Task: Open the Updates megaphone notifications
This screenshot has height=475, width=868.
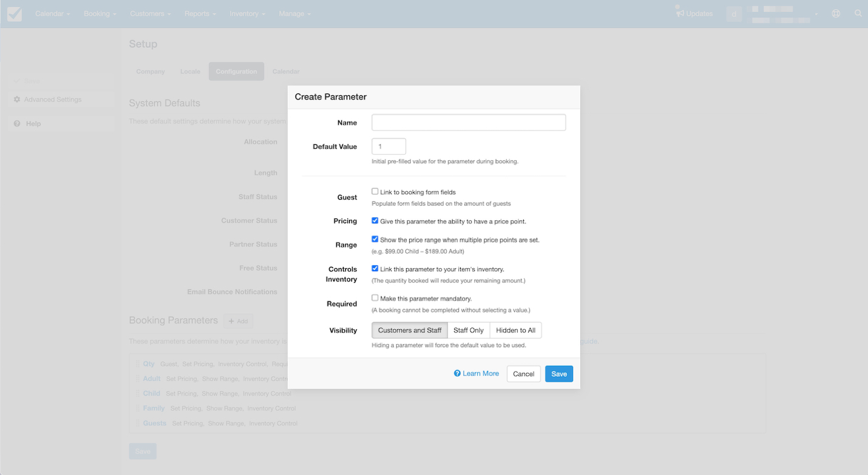Action: pos(680,13)
